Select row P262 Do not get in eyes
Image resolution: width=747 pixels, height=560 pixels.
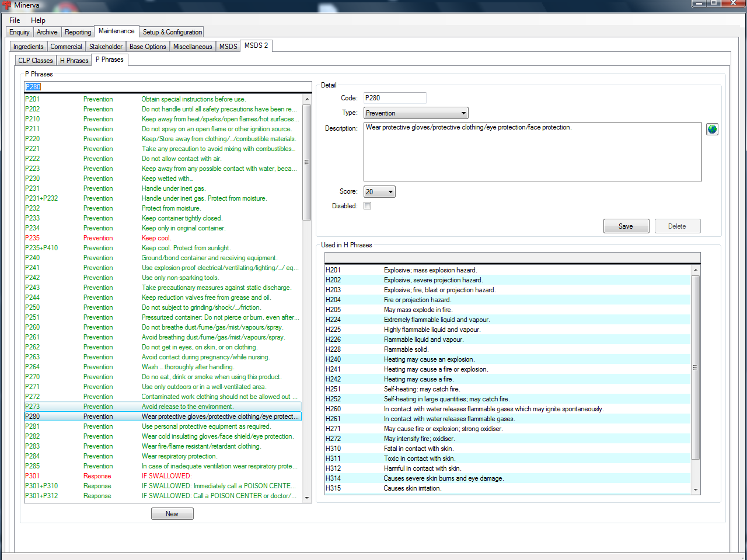pos(162,347)
